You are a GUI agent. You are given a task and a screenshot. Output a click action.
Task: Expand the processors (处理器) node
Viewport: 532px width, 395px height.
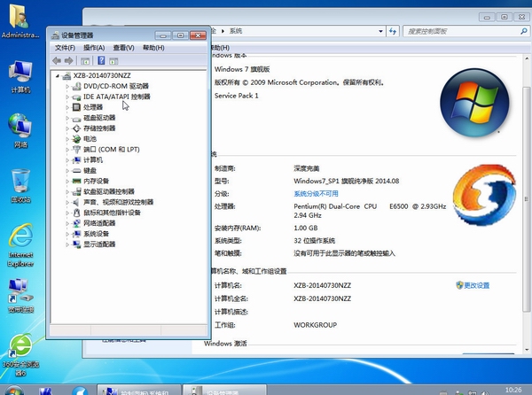[x=67, y=107]
